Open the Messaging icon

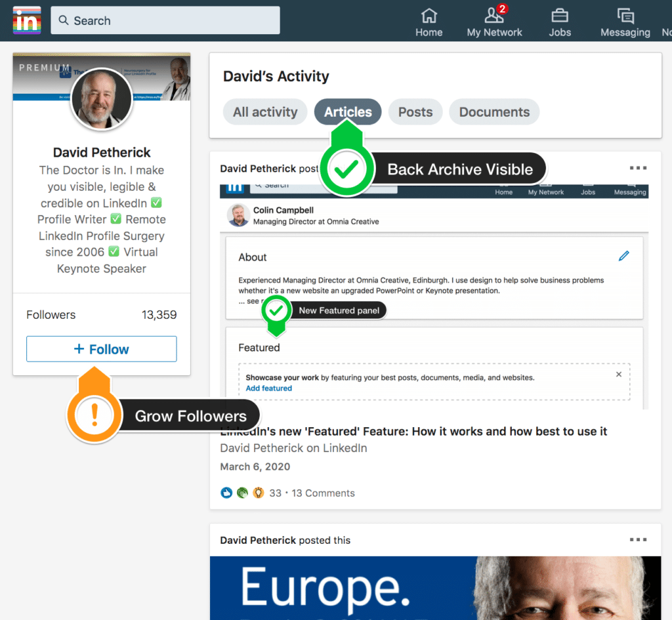[x=624, y=14]
